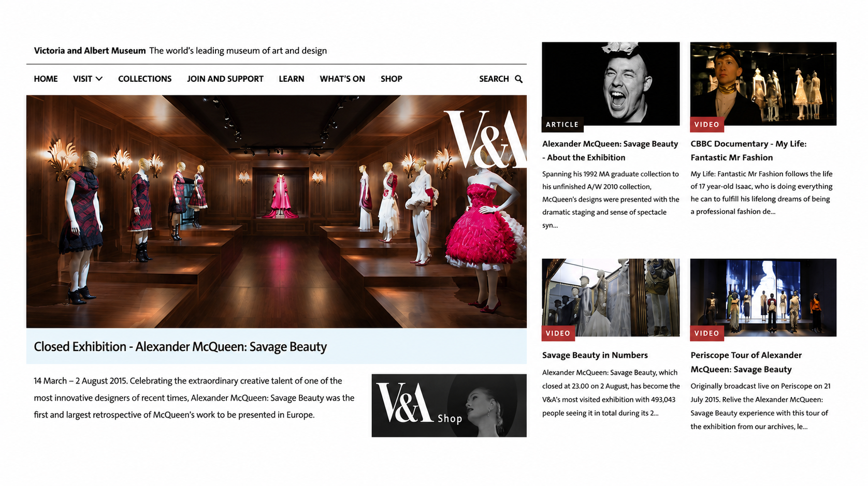Screen dimensions: 868x486
Task: Open 'Periscope Tour of Alexander McQueen' title
Action: coord(746,362)
